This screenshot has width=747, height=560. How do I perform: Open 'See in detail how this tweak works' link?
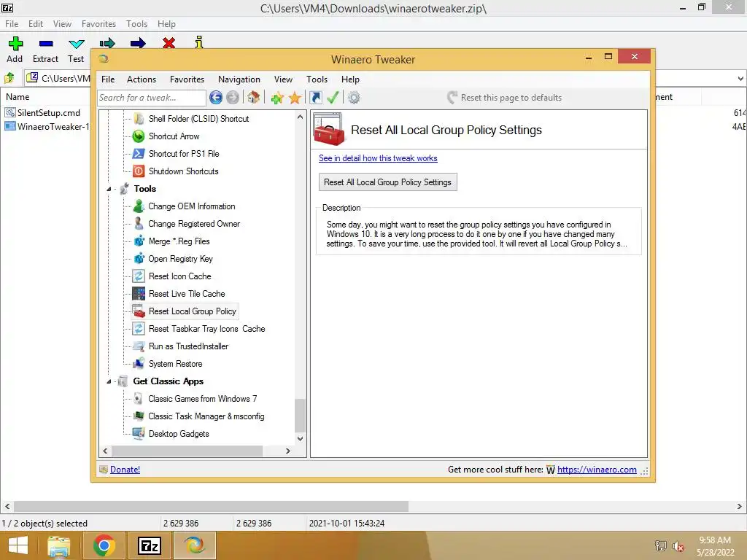pyautogui.click(x=378, y=158)
